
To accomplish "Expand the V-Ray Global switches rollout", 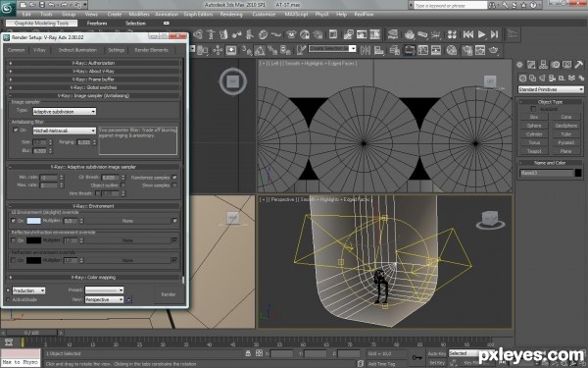I will [x=94, y=87].
